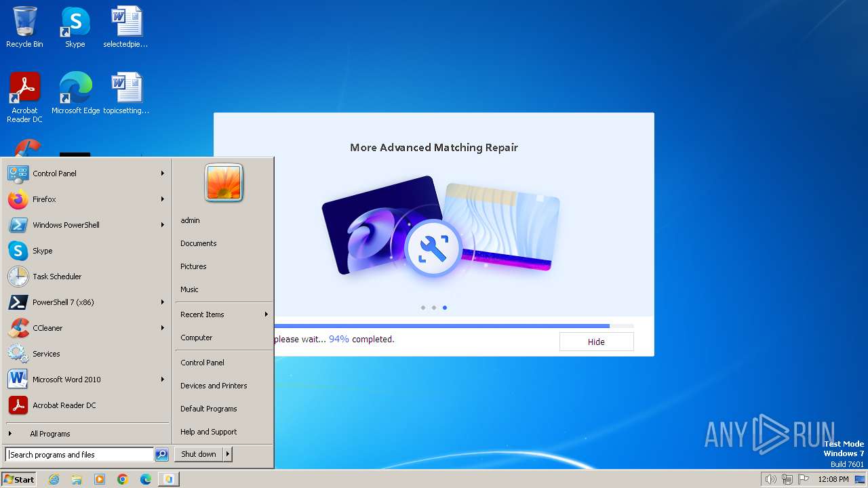868x488 pixels.
Task: Select the third slide indicator dot
Action: 445,308
